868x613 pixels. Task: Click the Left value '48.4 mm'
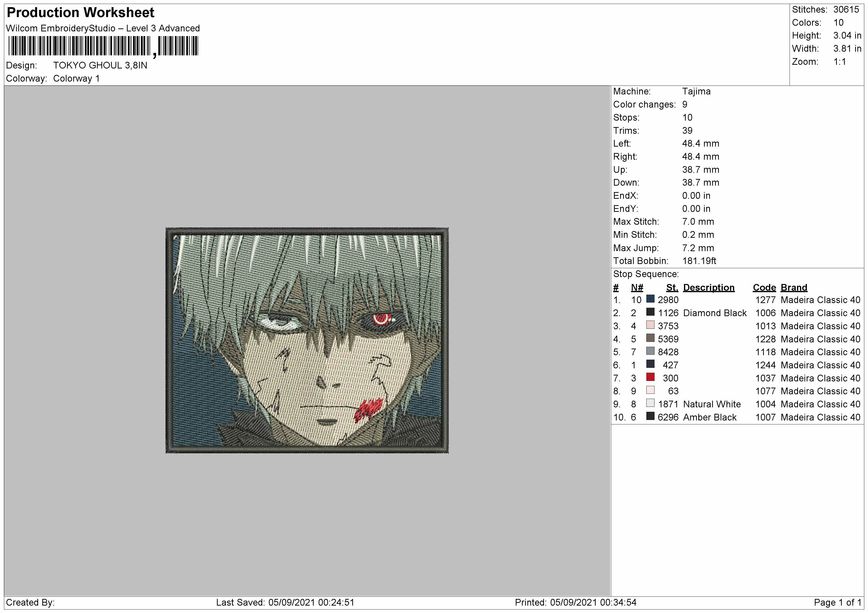[x=701, y=144]
